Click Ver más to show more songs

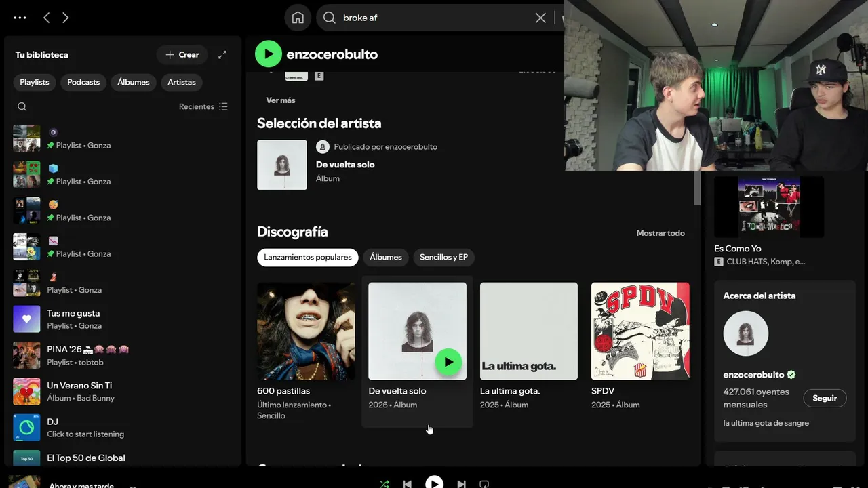[x=281, y=100]
